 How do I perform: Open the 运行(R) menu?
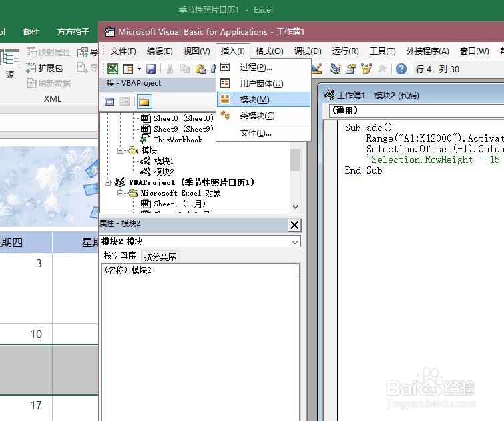pos(345,51)
